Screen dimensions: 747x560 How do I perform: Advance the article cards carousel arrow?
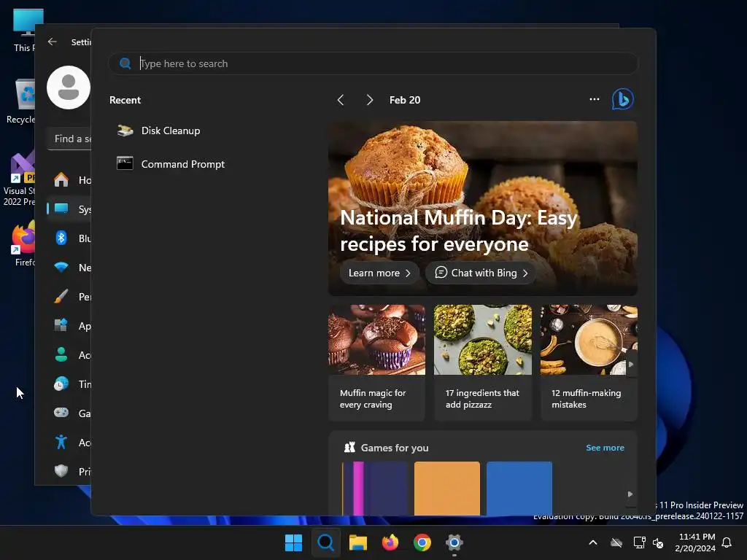(631, 365)
